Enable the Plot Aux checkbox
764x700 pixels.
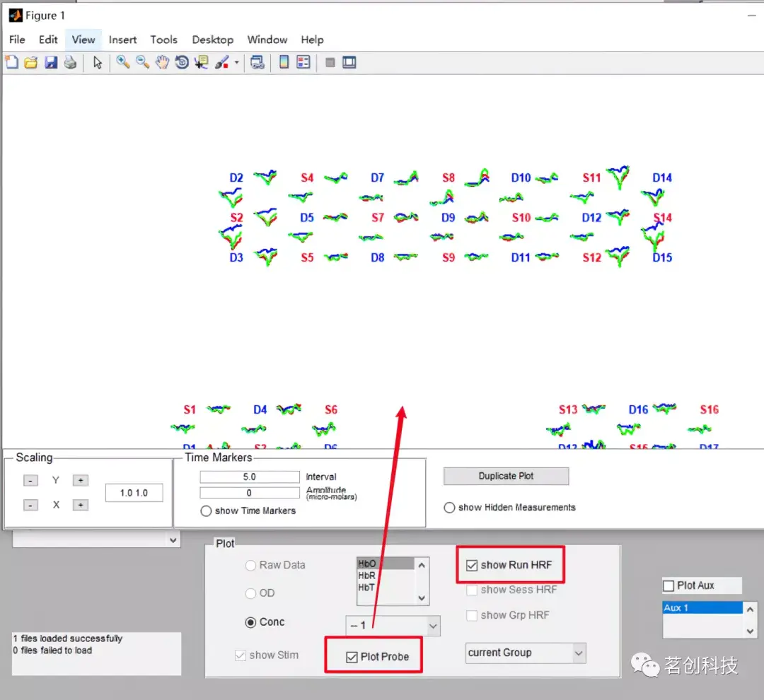point(669,586)
